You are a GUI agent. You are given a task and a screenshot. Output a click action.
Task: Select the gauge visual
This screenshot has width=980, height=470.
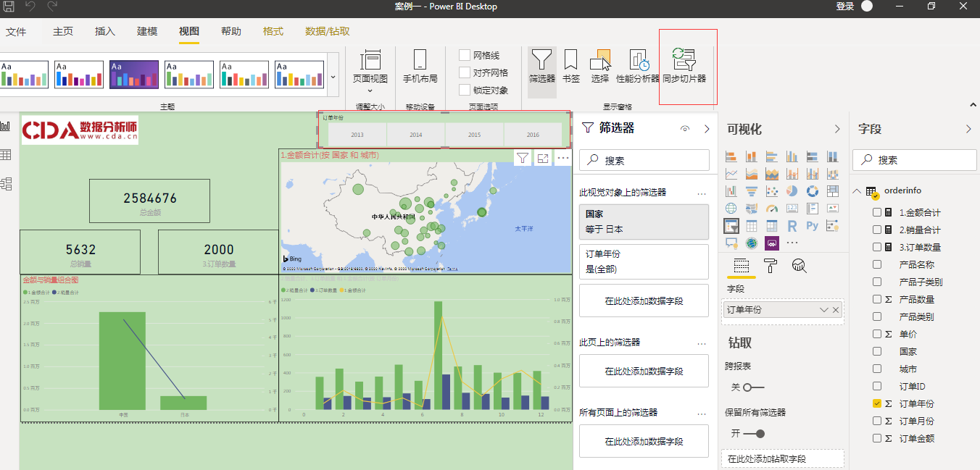772,209
